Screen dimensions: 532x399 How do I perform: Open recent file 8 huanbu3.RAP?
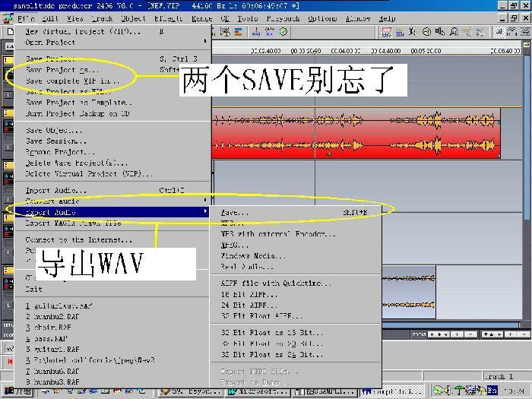click(112, 382)
